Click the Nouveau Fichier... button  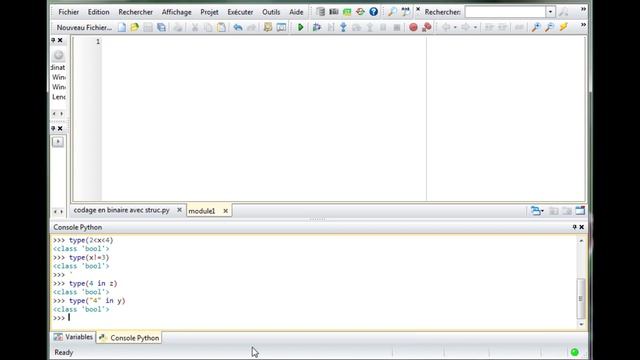point(84,27)
